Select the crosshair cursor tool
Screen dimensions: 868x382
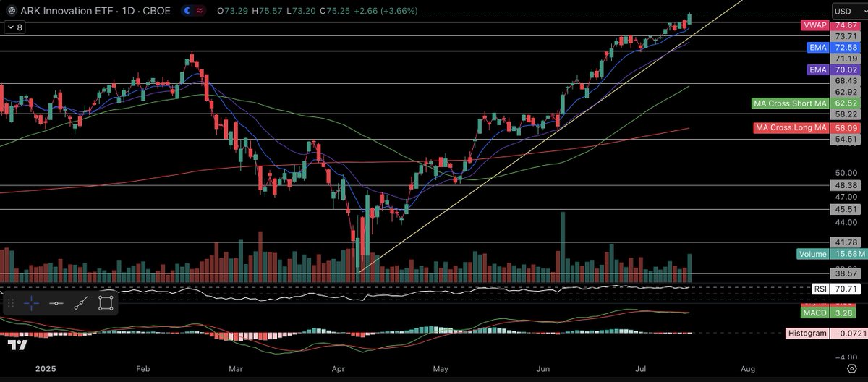pyautogui.click(x=32, y=302)
